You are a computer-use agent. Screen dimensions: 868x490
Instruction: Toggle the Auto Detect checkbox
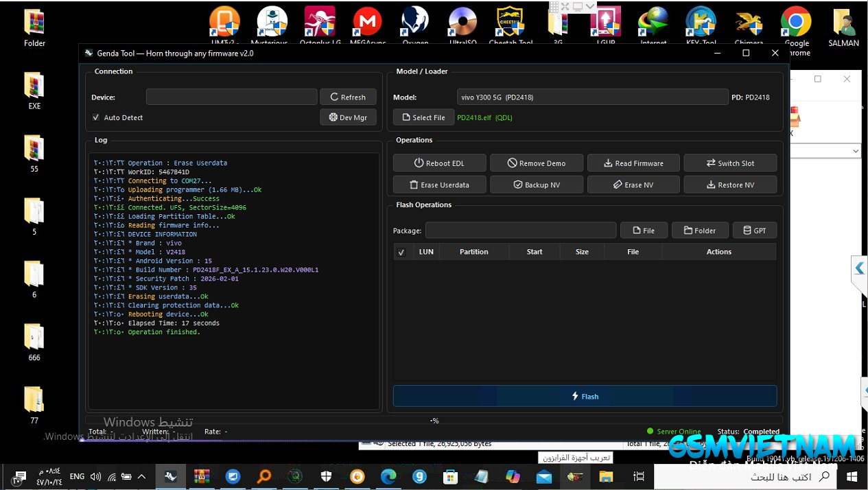(x=96, y=117)
